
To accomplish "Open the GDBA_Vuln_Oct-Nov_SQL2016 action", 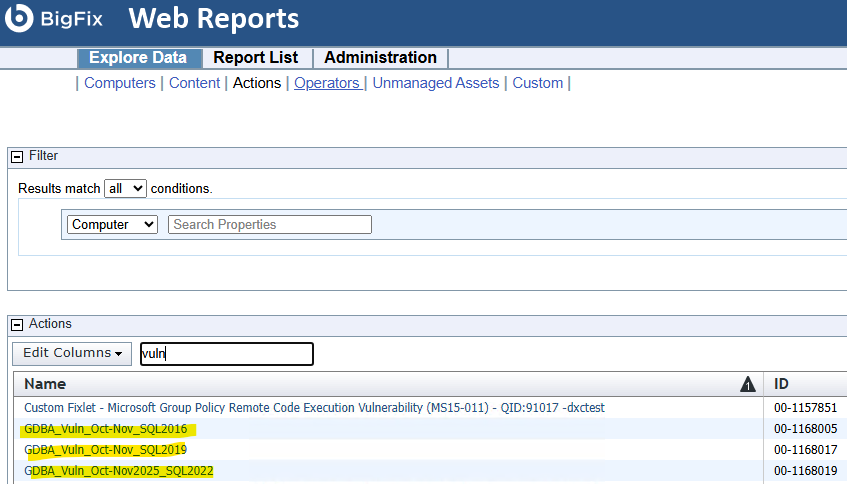I will coord(106,429).
